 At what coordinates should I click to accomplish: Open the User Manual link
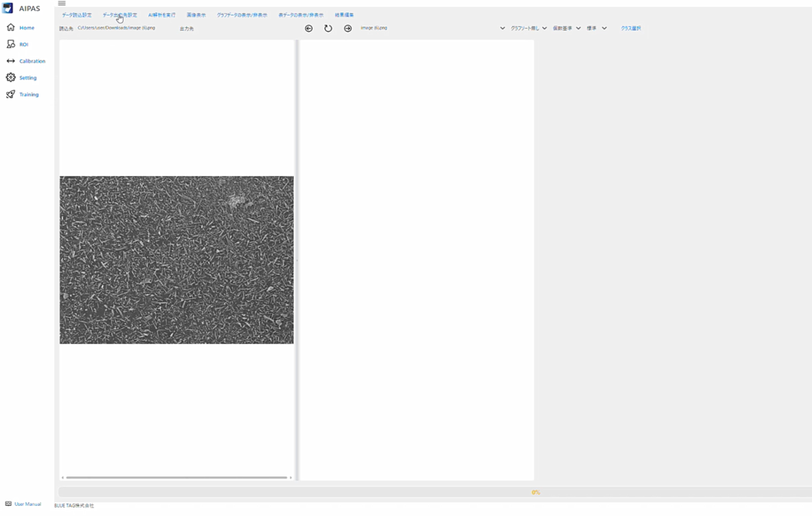point(28,504)
